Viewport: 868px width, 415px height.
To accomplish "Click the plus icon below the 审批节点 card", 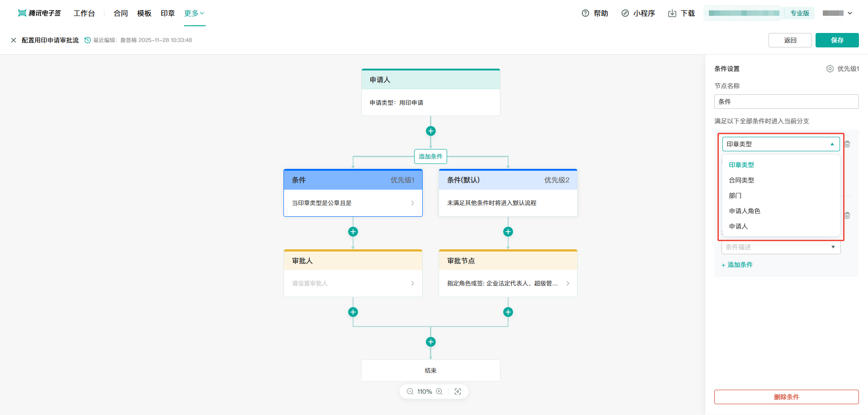I will [x=508, y=312].
